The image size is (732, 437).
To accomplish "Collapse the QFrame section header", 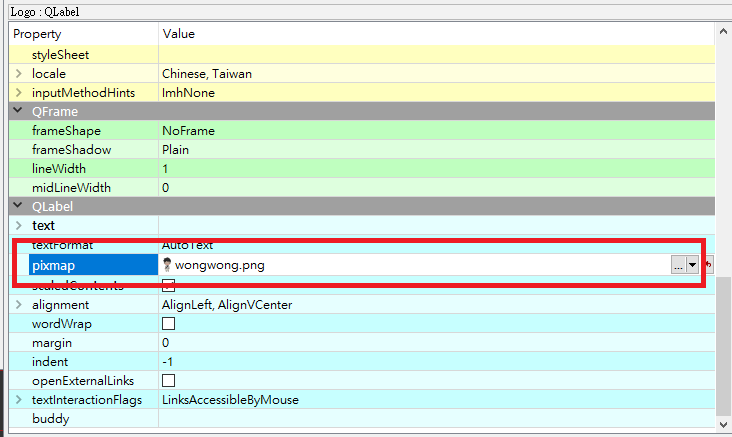I will coord(19,111).
